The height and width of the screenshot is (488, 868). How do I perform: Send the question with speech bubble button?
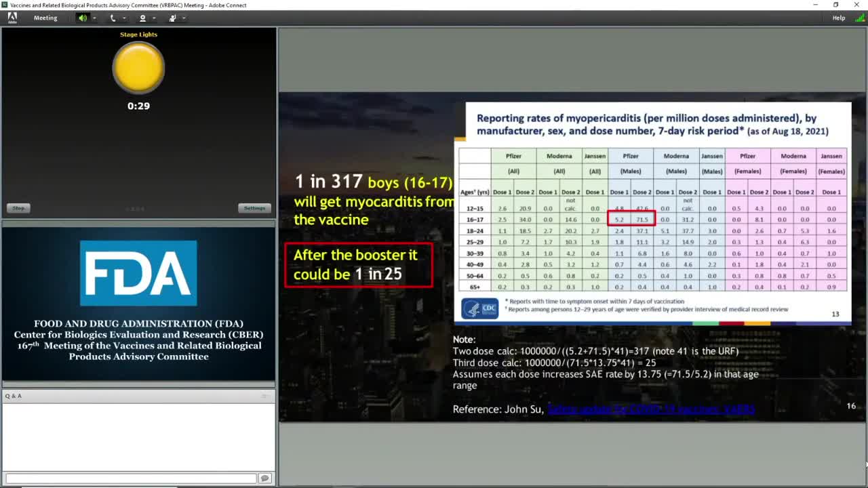tap(264, 479)
